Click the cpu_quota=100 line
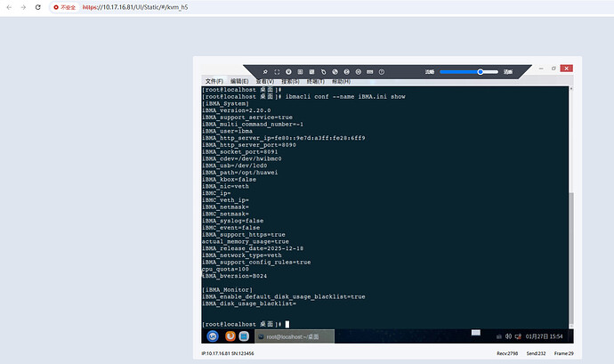This screenshot has width=614, height=364. click(225, 269)
